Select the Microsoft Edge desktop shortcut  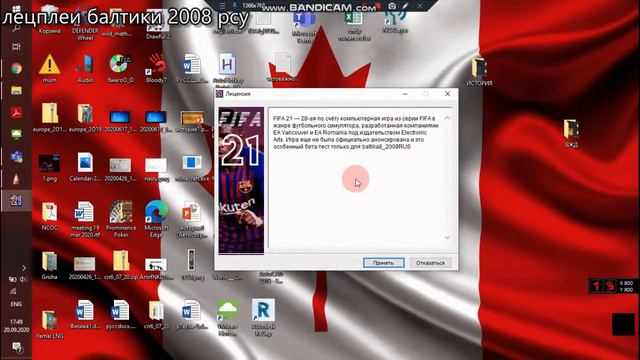click(156, 219)
